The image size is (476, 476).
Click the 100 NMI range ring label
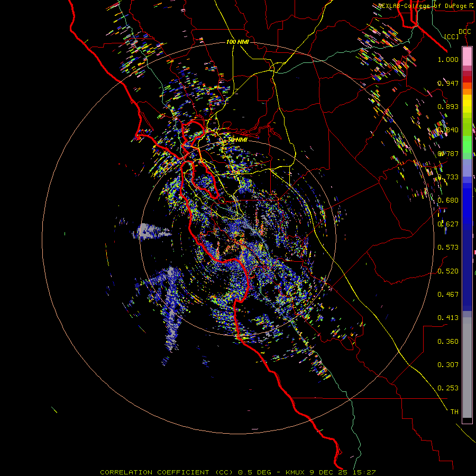point(237,42)
